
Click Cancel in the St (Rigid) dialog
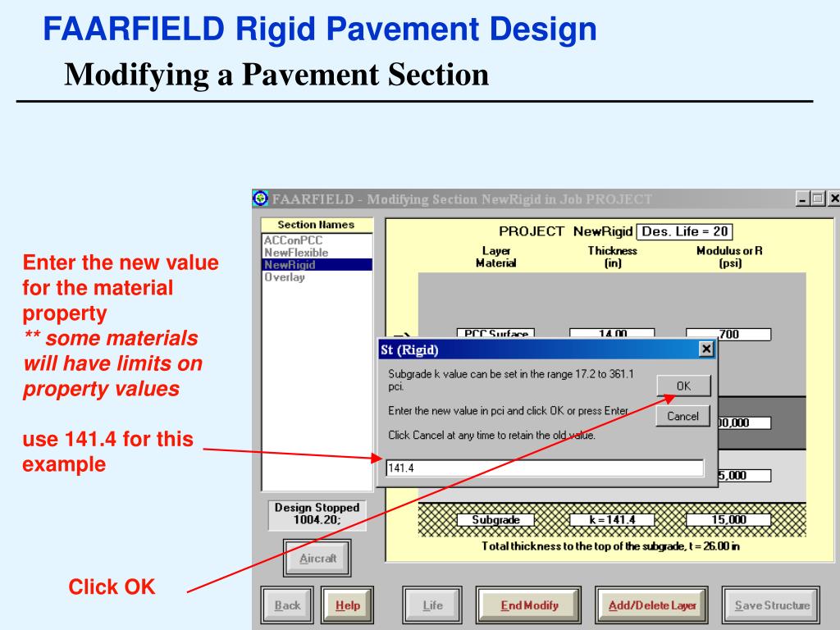pyautogui.click(x=683, y=416)
